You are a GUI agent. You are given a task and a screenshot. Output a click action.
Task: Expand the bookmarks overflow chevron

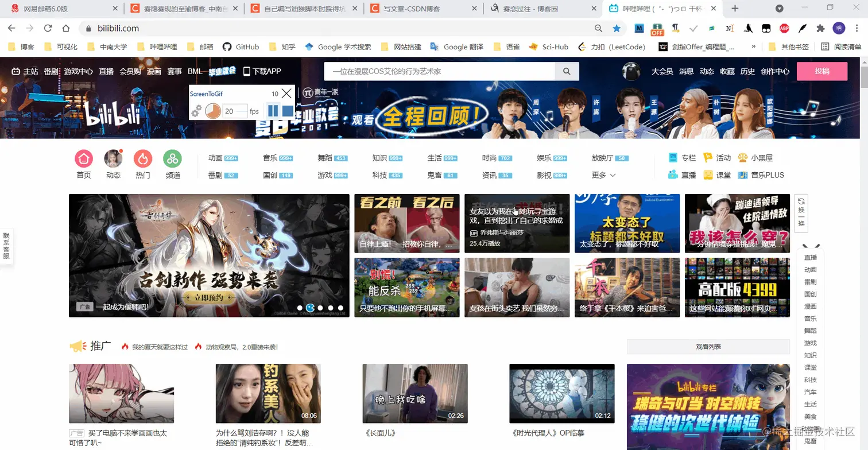click(x=754, y=46)
